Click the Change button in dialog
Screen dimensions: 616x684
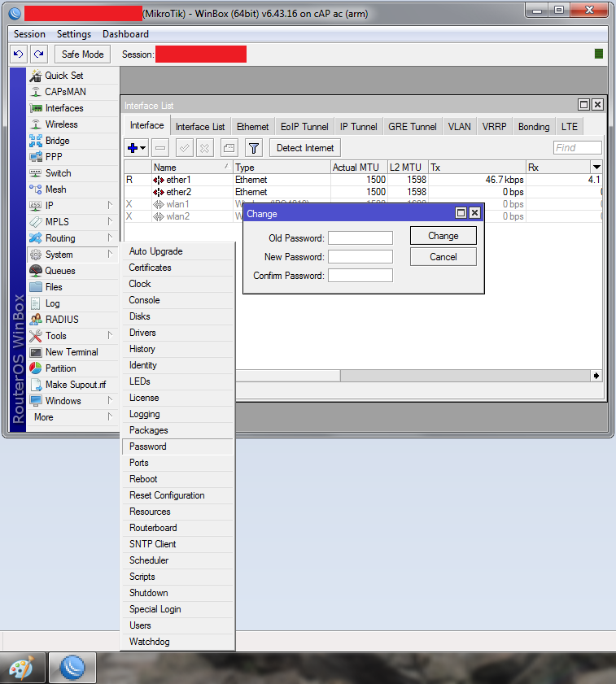coord(443,236)
